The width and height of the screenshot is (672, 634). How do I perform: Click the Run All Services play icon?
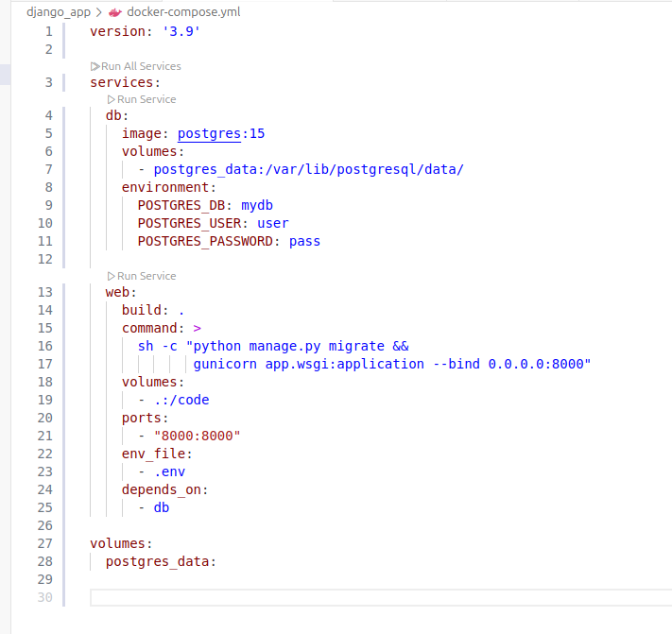point(95,66)
